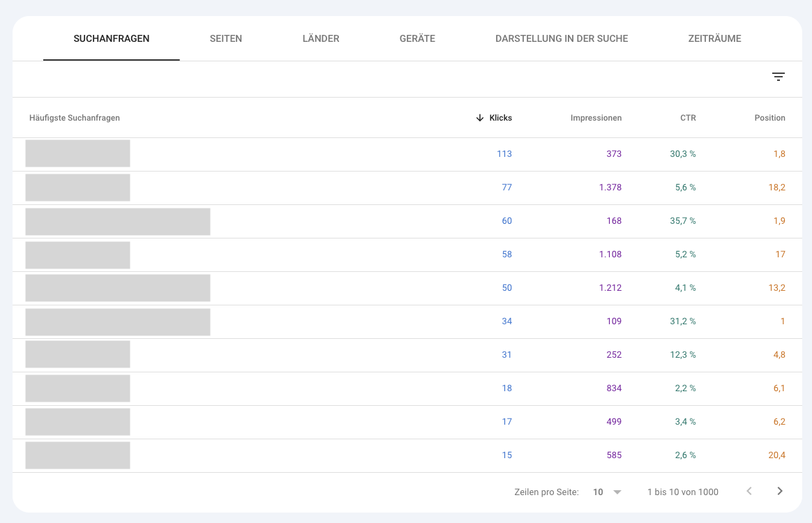Expand the rows-per-page selector arrow
This screenshot has height=523, width=812.
pyautogui.click(x=617, y=492)
